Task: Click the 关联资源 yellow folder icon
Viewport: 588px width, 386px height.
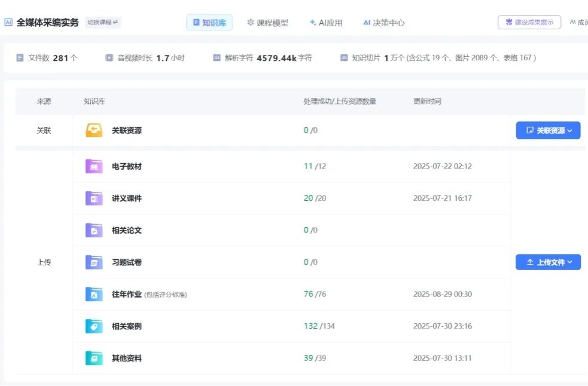Action: click(x=94, y=130)
